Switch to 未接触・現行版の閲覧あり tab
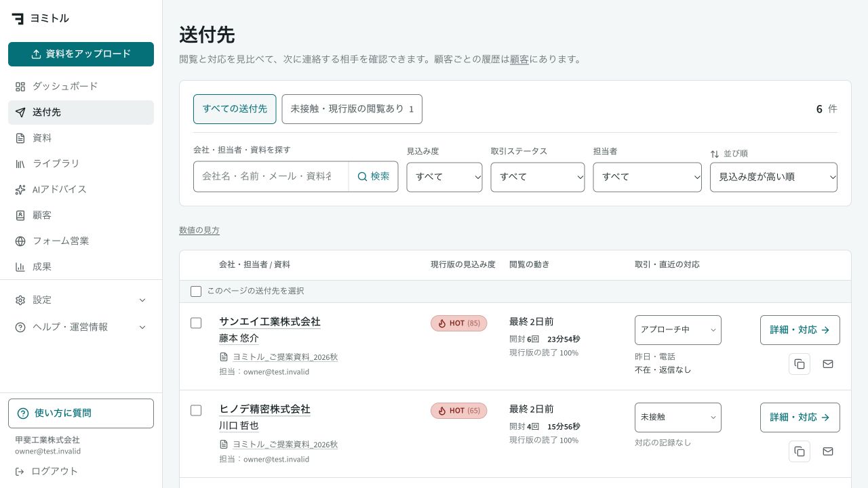 (352, 109)
